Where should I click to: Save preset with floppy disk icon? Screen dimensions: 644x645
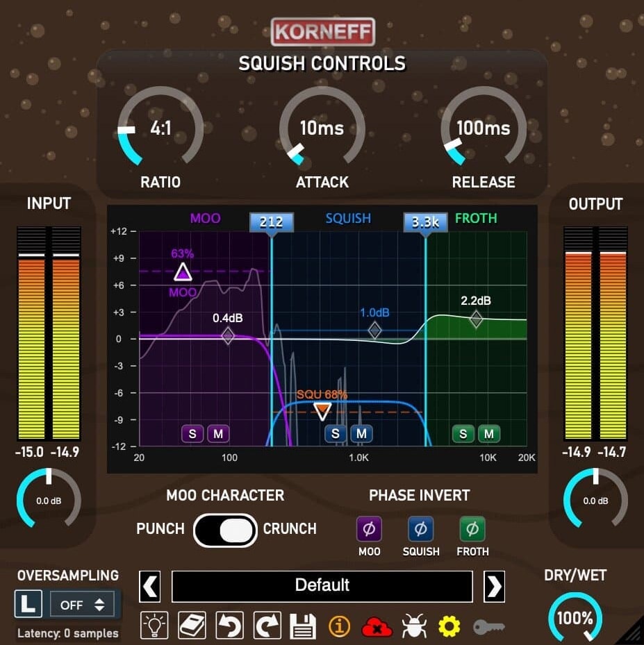(x=303, y=626)
